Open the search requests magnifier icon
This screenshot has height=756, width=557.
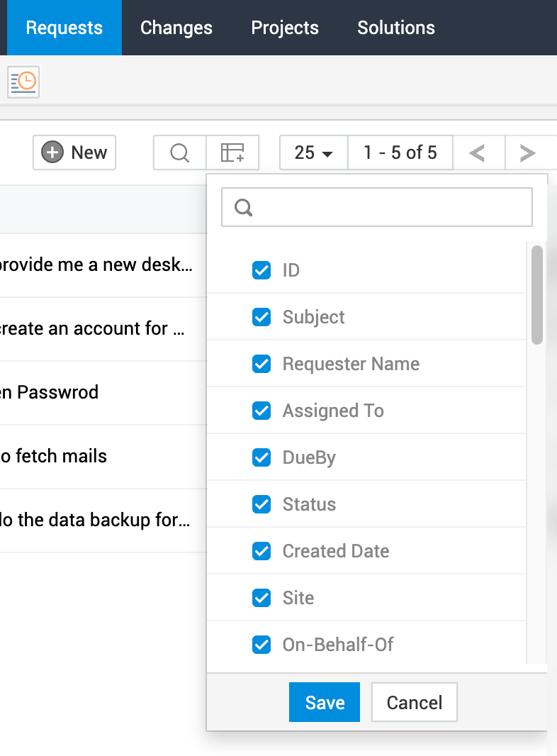pyautogui.click(x=180, y=152)
